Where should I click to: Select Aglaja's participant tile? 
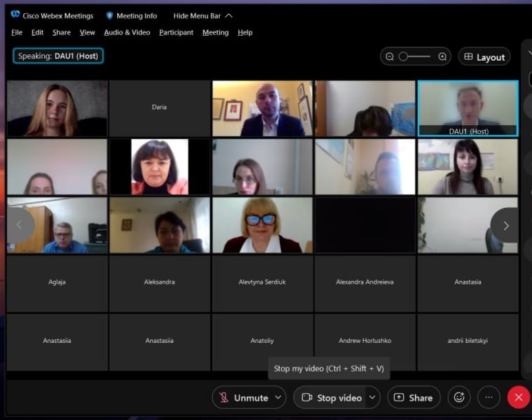click(57, 284)
